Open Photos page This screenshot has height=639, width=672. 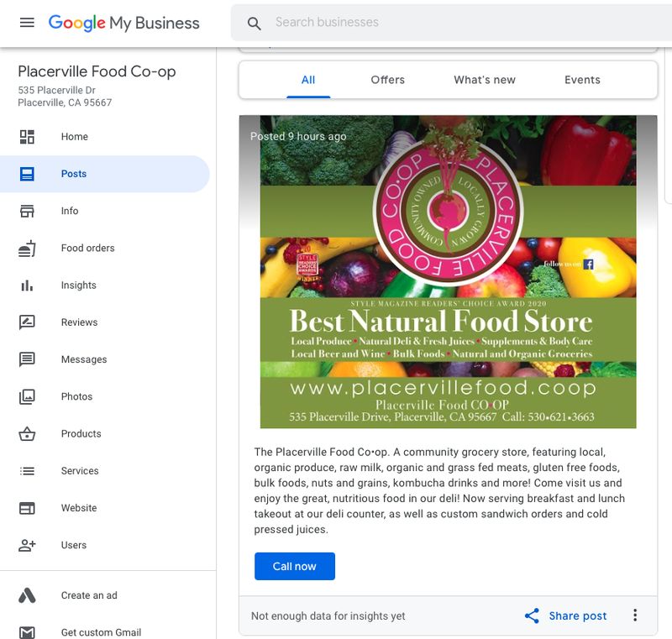coord(76,396)
